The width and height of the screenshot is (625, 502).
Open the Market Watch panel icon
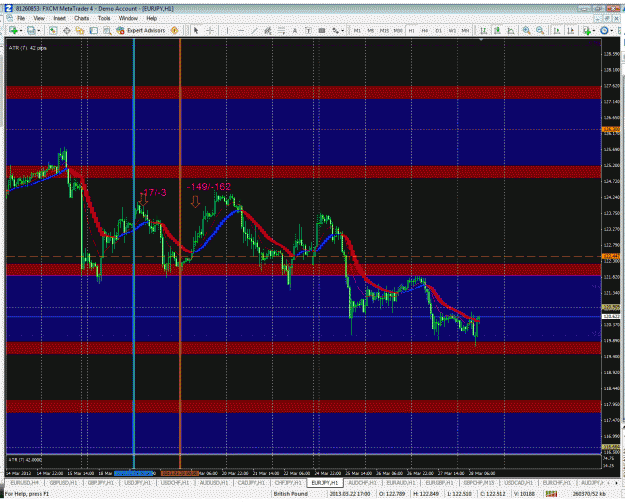[x=53, y=30]
